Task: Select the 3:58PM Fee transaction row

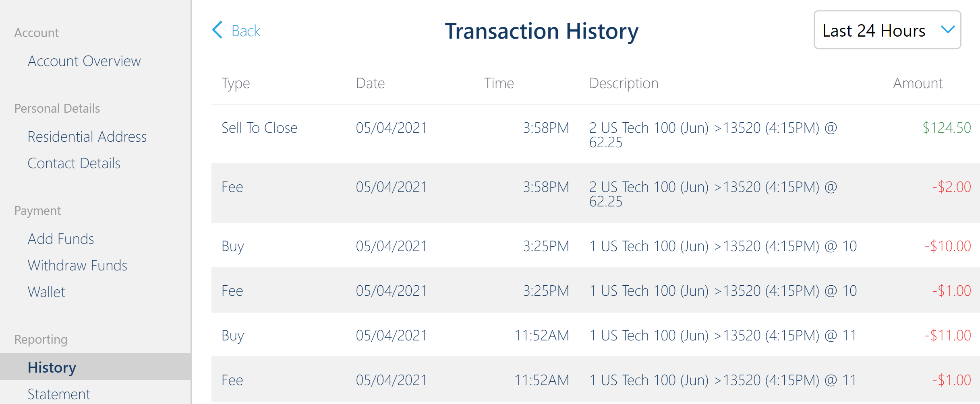Action: 595,193
